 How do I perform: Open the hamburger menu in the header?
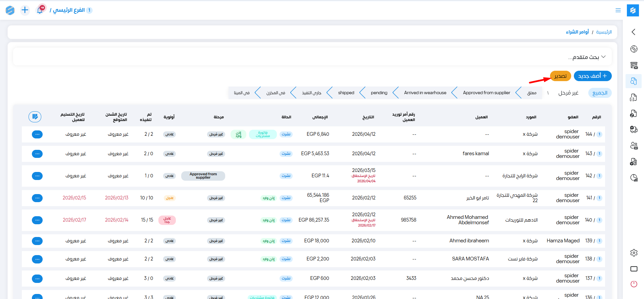(x=618, y=10)
